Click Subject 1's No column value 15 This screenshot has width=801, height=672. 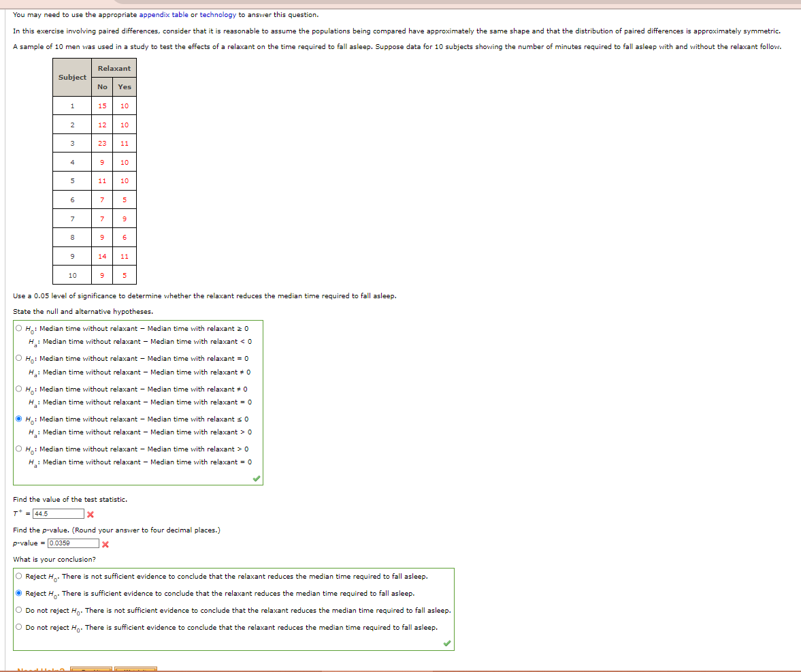tap(102, 106)
